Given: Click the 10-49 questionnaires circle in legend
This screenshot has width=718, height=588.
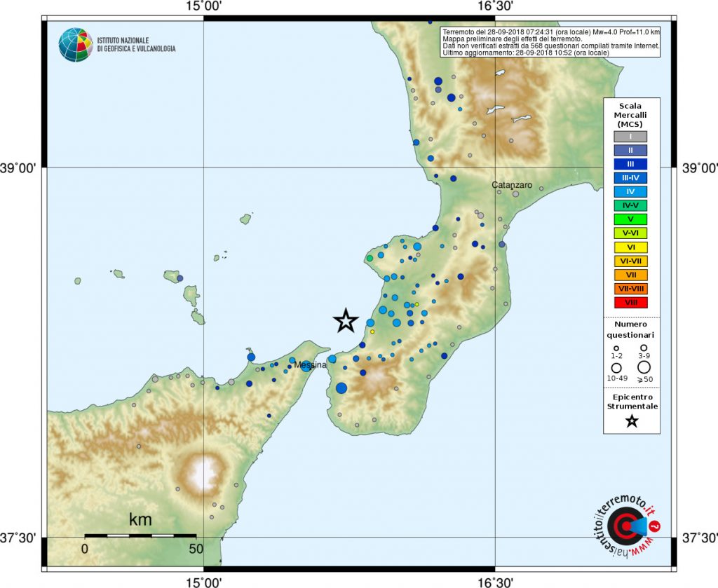Looking at the screenshot, I should (x=617, y=367).
